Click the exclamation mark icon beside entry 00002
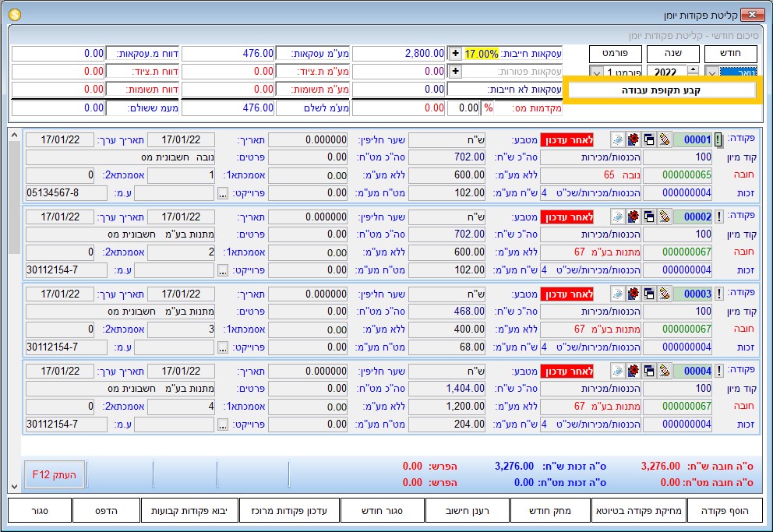Viewport: 773px width, 532px height. click(x=718, y=217)
